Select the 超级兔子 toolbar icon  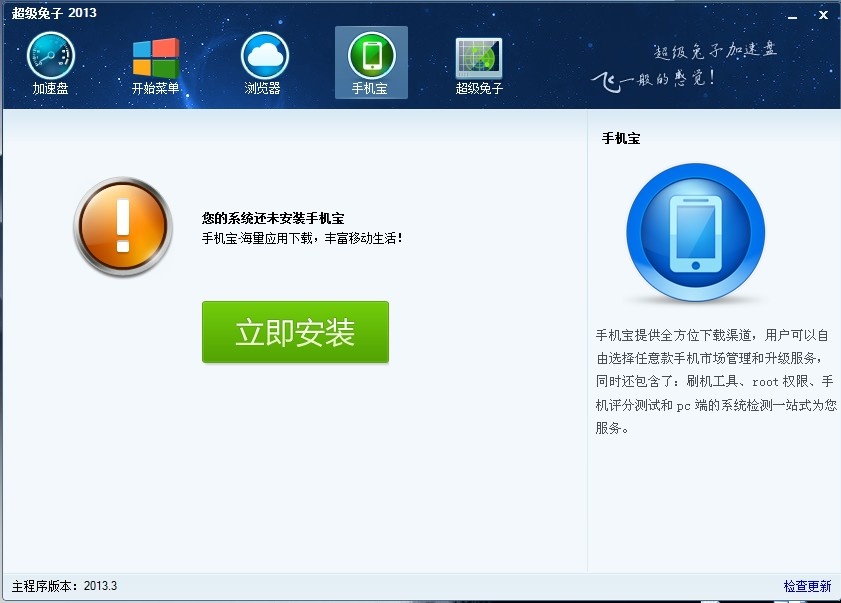pos(478,56)
